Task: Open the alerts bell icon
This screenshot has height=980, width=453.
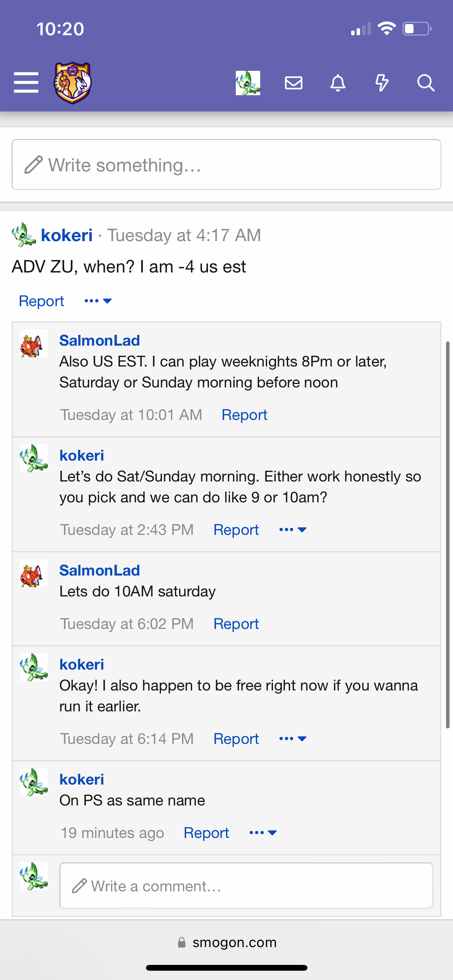Action: coord(338,82)
